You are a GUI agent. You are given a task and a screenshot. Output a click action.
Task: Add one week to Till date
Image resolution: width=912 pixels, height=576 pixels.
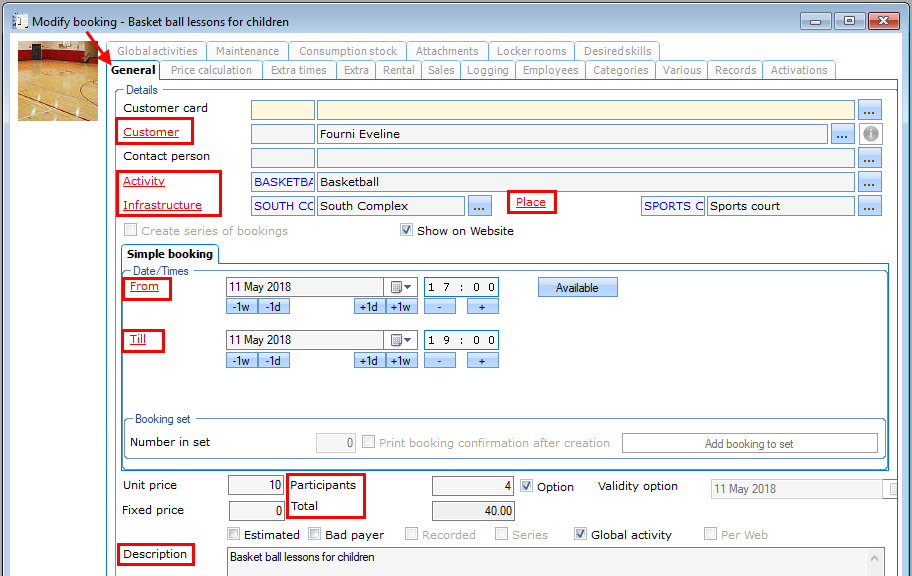pyautogui.click(x=401, y=361)
